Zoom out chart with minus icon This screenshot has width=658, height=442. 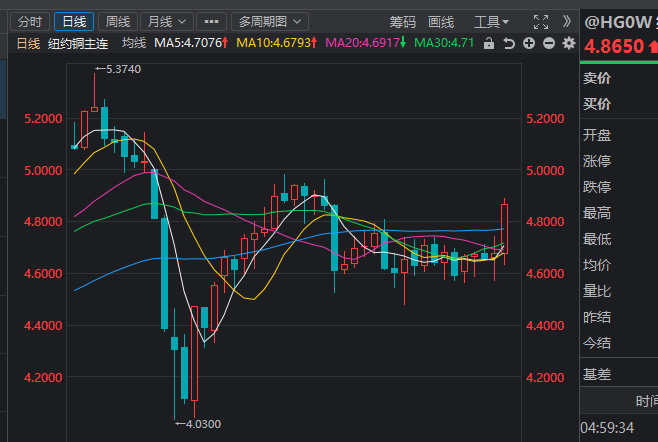click(x=549, y=43)
